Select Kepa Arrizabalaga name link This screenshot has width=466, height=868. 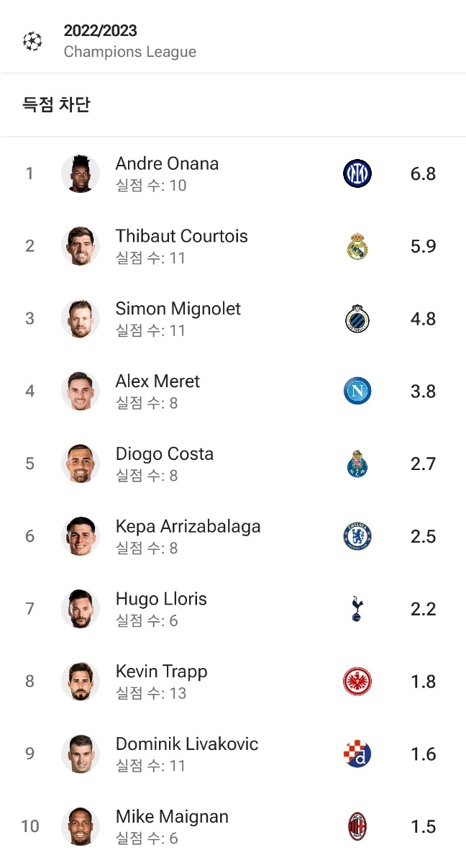click(188, 526)
